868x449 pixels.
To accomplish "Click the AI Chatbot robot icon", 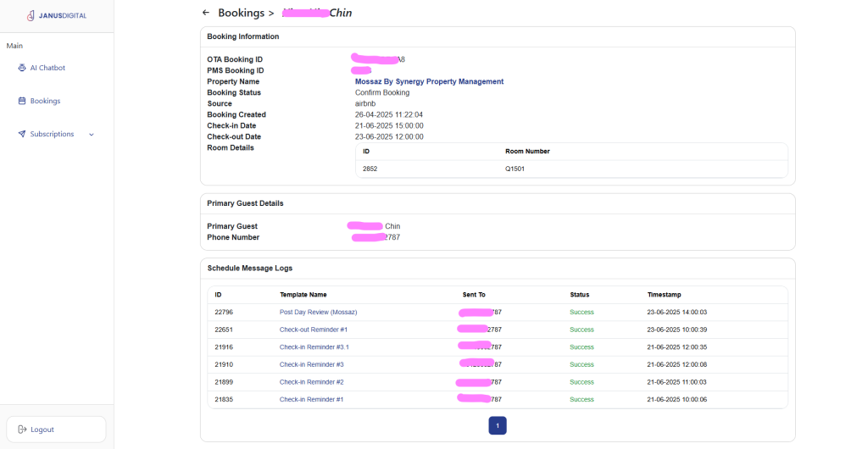I will click(22, 68).
